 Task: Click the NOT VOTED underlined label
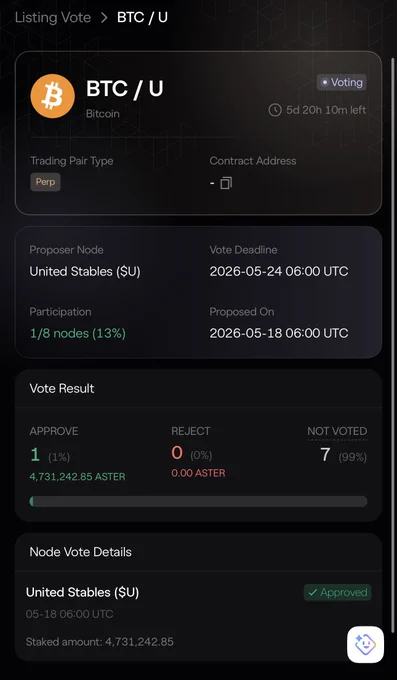(x=337, y=432)
